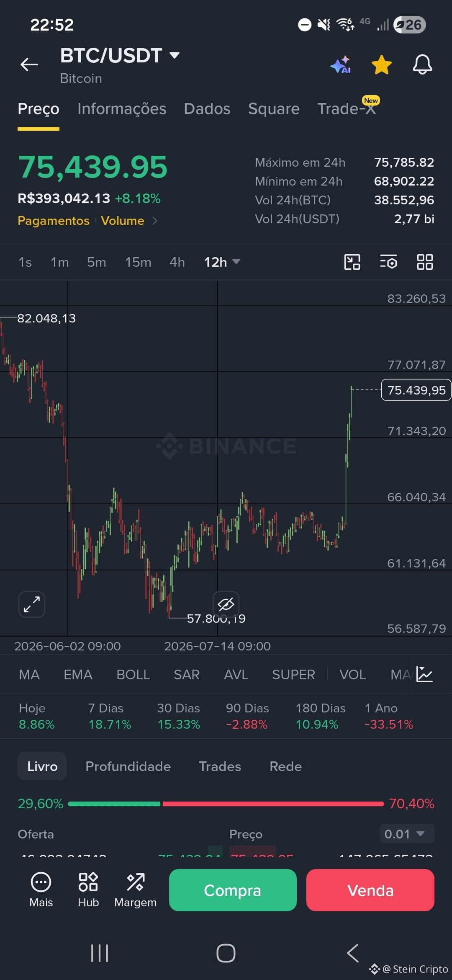Expand chart to fullscreen

32,604
